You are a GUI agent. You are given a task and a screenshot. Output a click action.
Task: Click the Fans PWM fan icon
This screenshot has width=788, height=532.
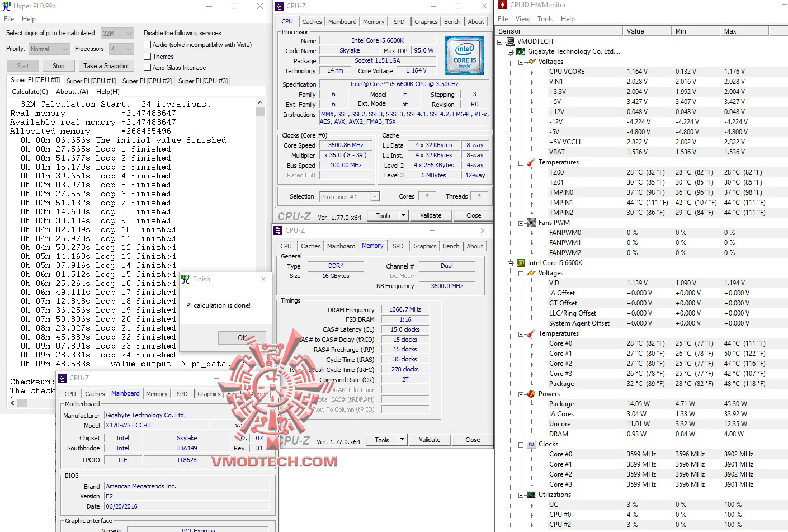click(532, 222)
